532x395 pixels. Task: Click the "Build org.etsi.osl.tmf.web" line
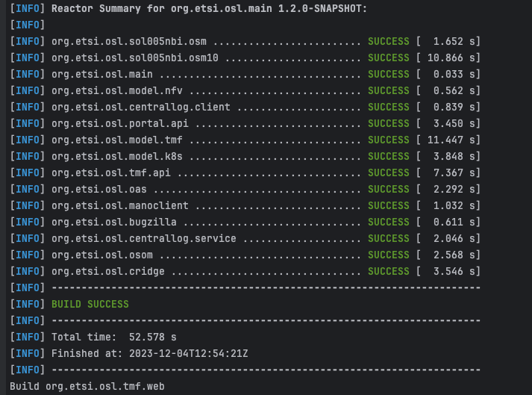coord(82,386)
